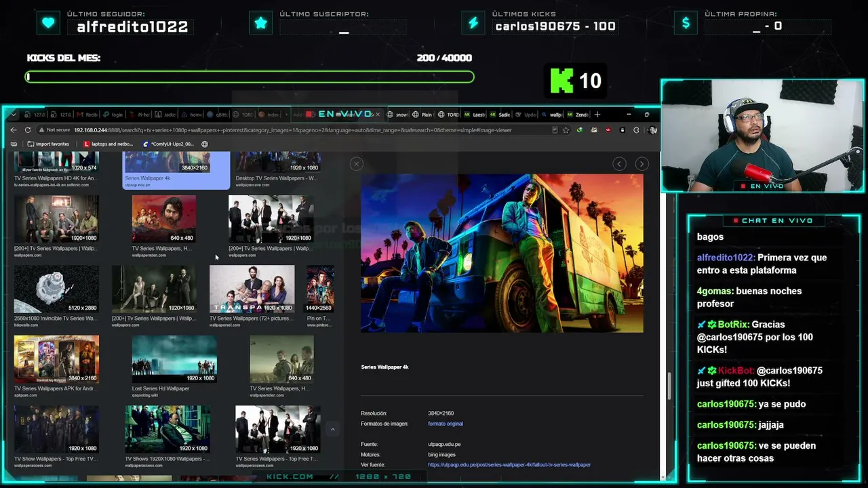868x488 pixels.
Task: Open the TV Series Wallpapers APK thumbnail
Action: pyautogui.click(x=56, y=359)
